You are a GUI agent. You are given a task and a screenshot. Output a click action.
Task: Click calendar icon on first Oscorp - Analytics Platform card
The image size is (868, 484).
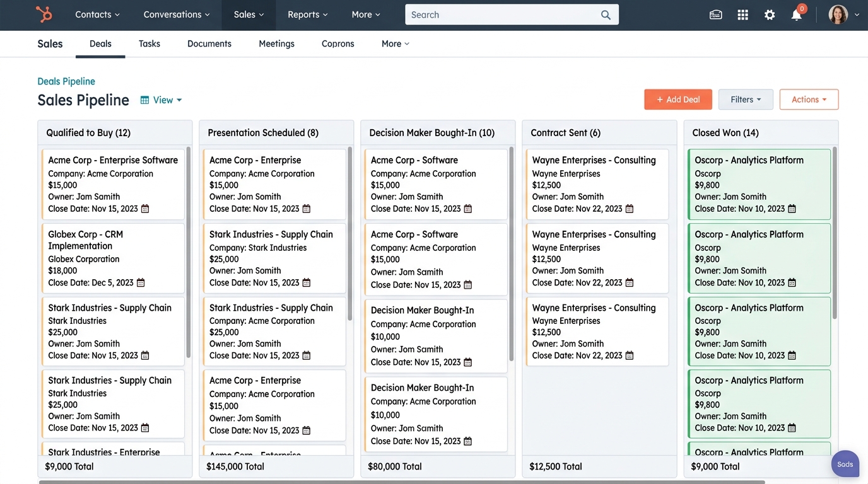coord(792,209)
